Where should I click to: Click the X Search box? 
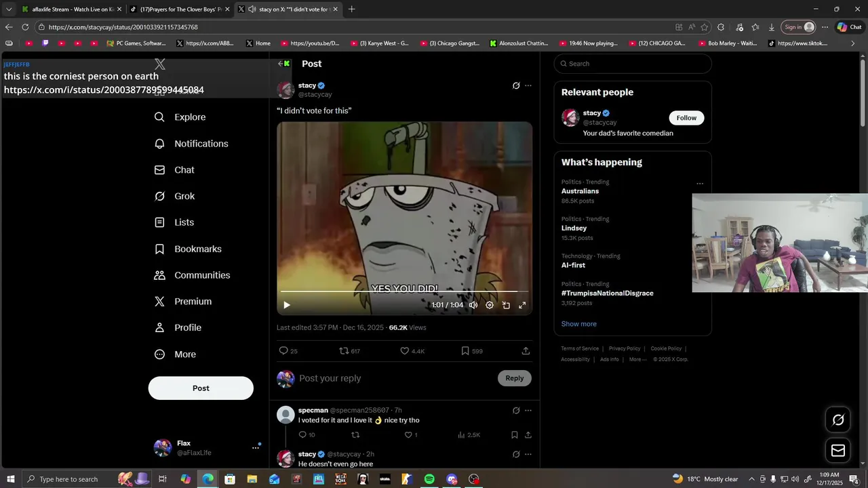633,64
